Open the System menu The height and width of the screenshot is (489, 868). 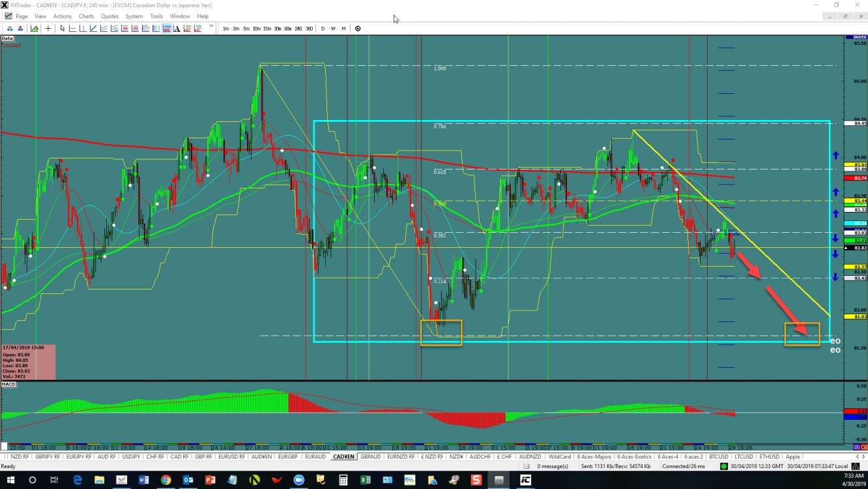pos(134,16)
